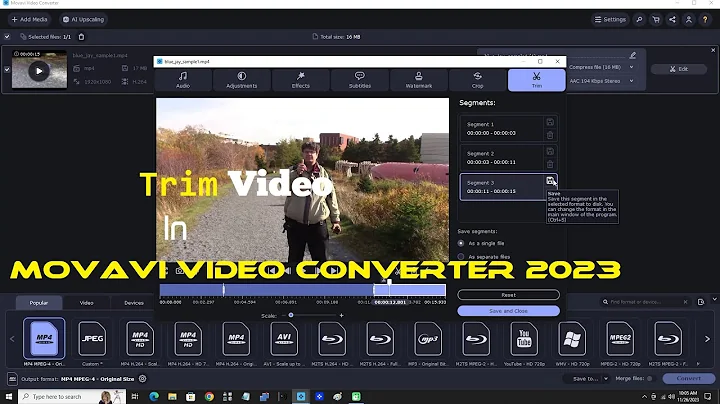
Task: Switch to the Crop tab
Action: [x=478, y=80]
